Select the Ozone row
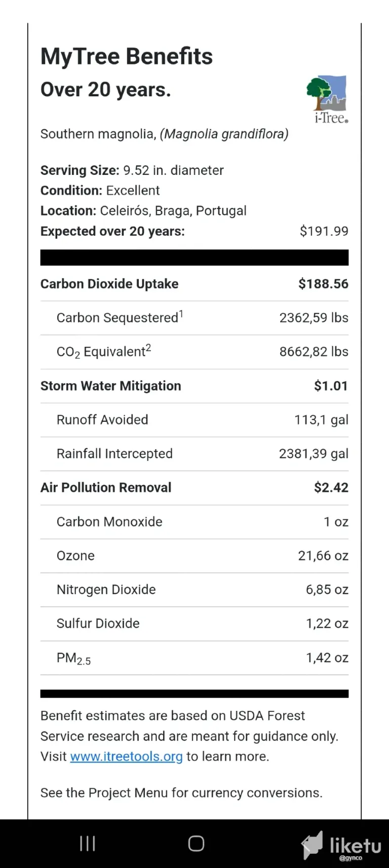 coord(194,556)
